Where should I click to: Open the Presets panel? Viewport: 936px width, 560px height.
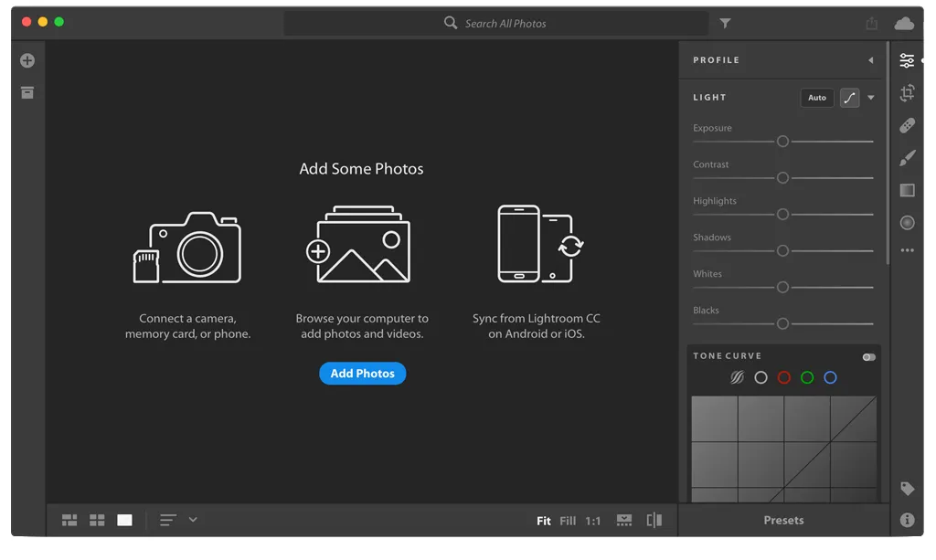783,520
